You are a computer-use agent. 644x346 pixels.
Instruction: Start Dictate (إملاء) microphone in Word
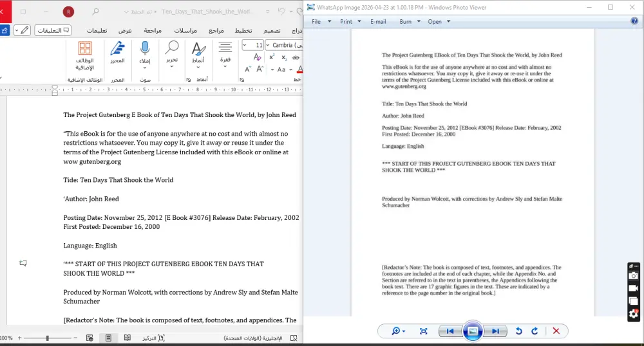(x=144, y=55)
